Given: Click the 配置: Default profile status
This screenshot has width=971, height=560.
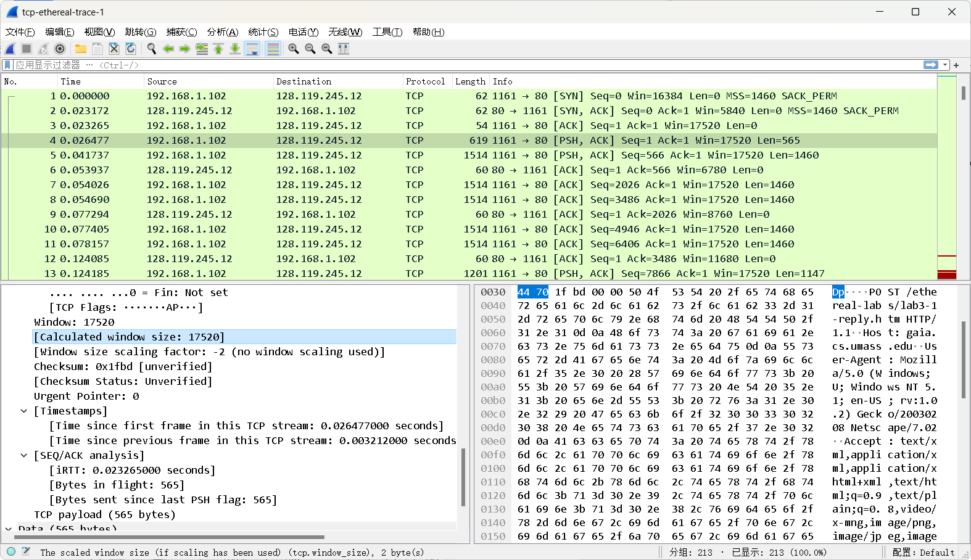Looking at the screenshot, I should 923,553.
